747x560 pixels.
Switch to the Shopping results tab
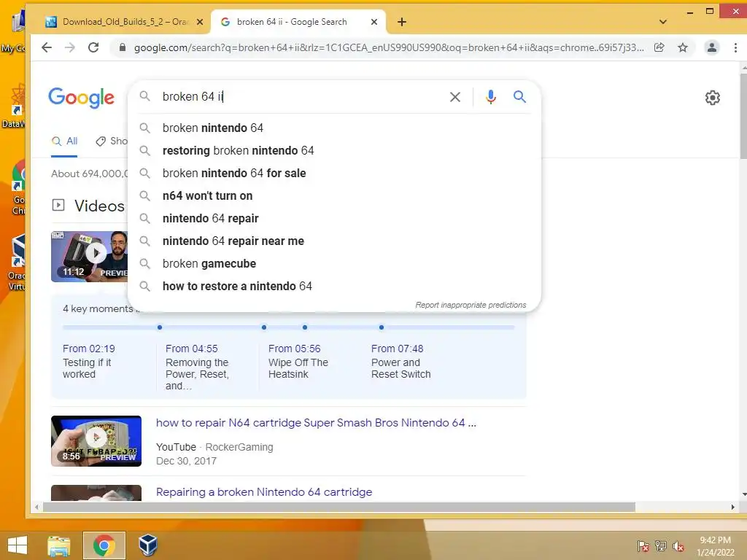pos(112,141)
